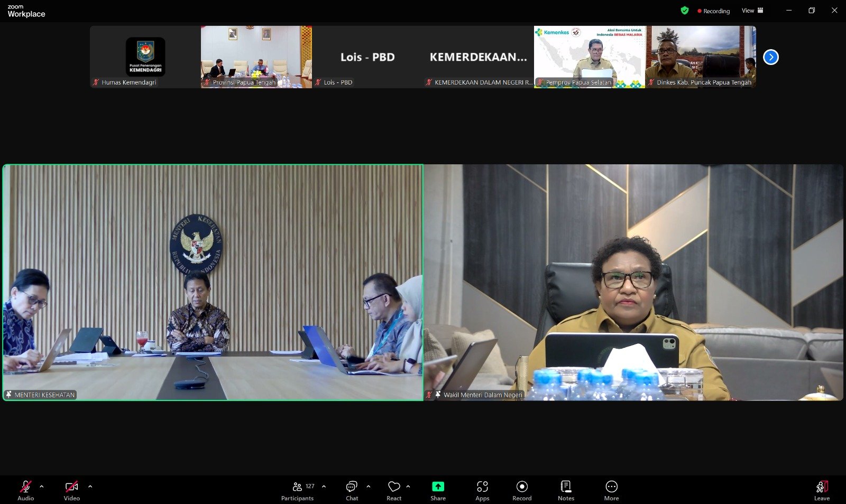
Task: Toggle meeting recording with Record button
Action: pos(522,490)
